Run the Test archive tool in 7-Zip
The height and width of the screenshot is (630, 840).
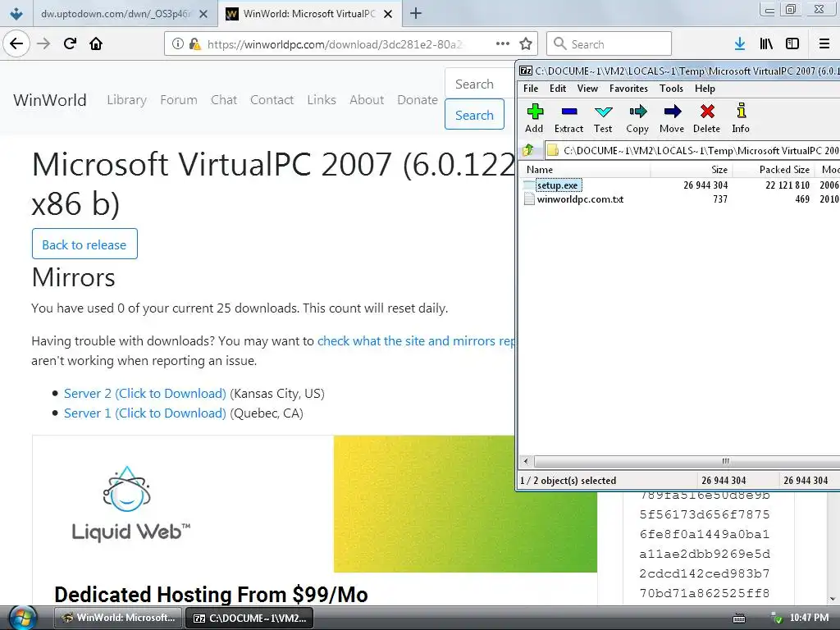click(603, 118)
